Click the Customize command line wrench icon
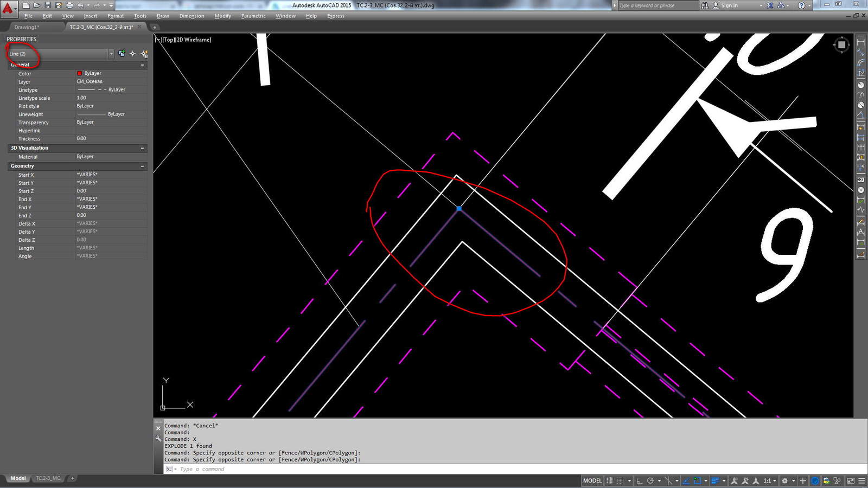The image size is (868, 488). 158,438
